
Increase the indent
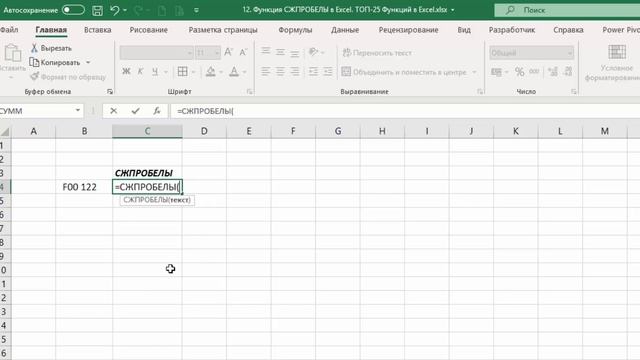tap(328, 72)
